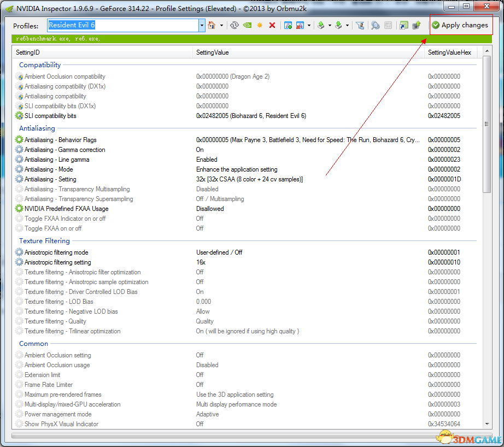The image size is (504, 447).
Task: Open the dropdown beside the remove application icon
Action: pyautogui.click(x=309, y=25)
